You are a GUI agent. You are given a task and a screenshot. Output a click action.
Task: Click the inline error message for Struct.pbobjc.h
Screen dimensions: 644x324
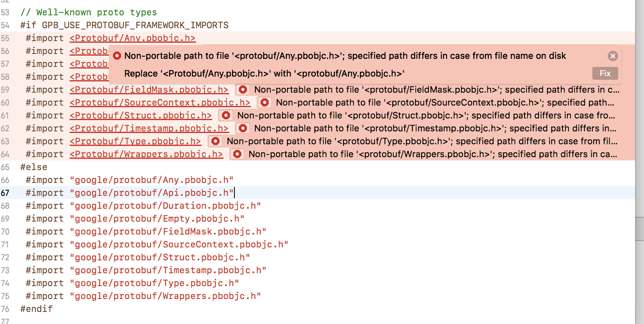click(x=426, y=115)
